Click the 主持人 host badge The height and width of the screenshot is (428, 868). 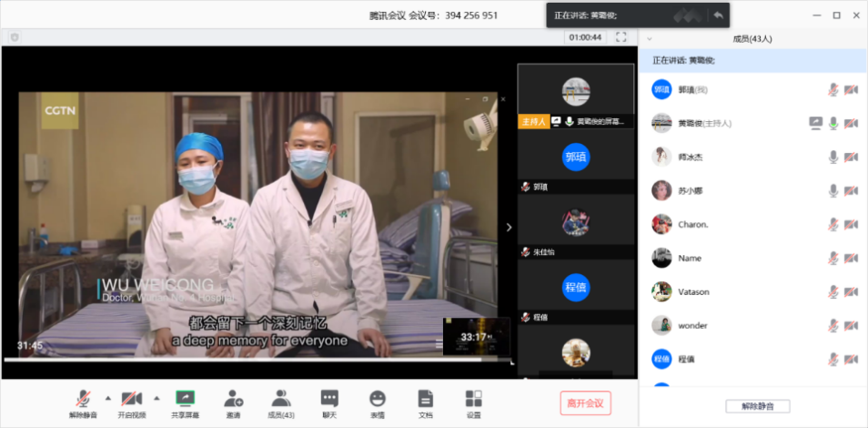pos(534,122)
